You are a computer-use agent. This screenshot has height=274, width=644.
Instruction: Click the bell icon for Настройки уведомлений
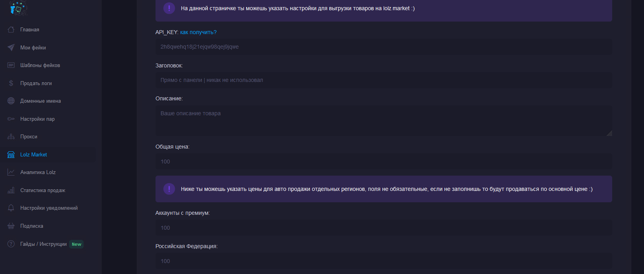click(x=11, y=208)
